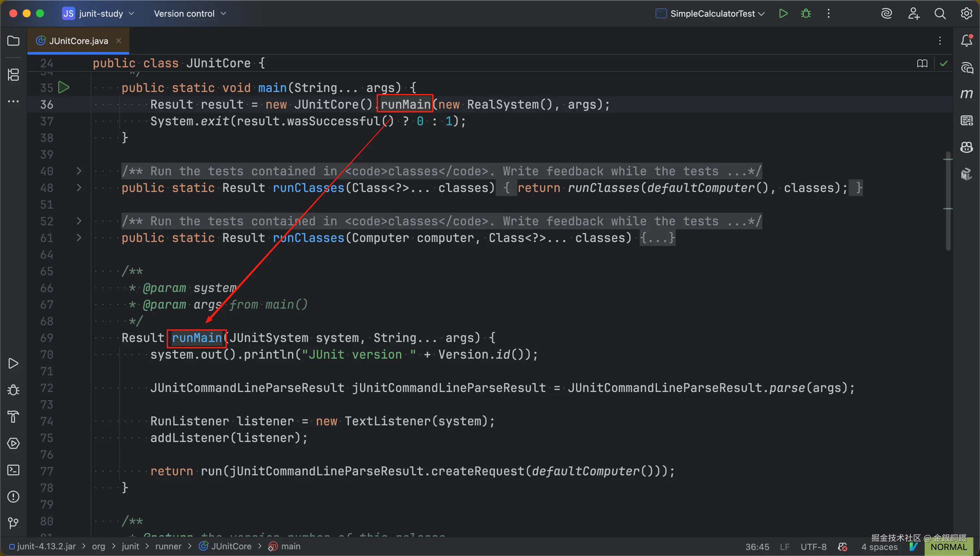
Task: Open the Notifications bell
Action: click(966, 40)
